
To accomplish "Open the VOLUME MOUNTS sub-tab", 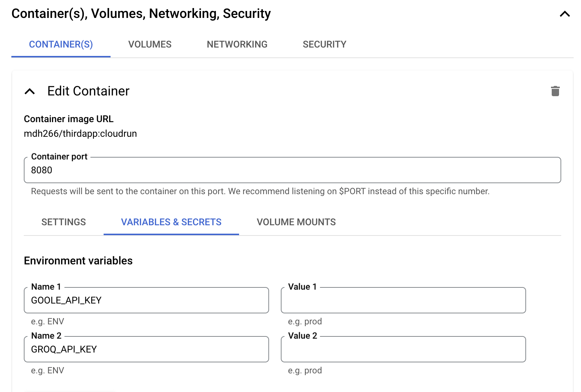I will tap(296, 222).
